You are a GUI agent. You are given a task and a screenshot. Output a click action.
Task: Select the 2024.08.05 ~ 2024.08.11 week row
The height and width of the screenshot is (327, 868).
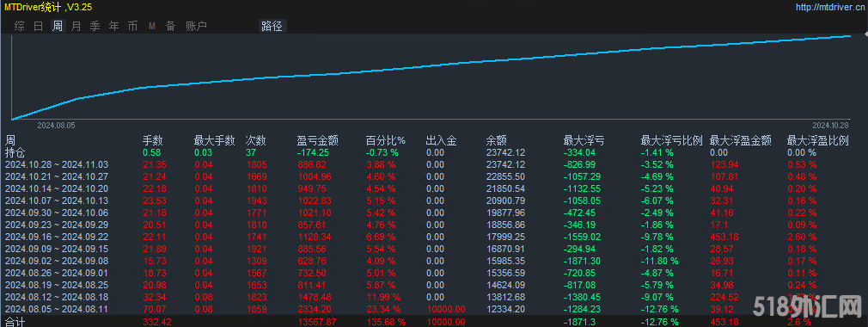tap(434, 309)
